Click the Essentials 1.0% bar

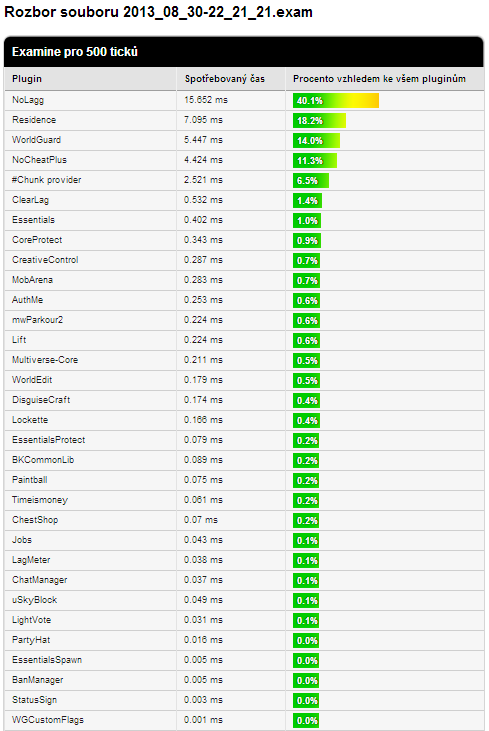(307, 221)
